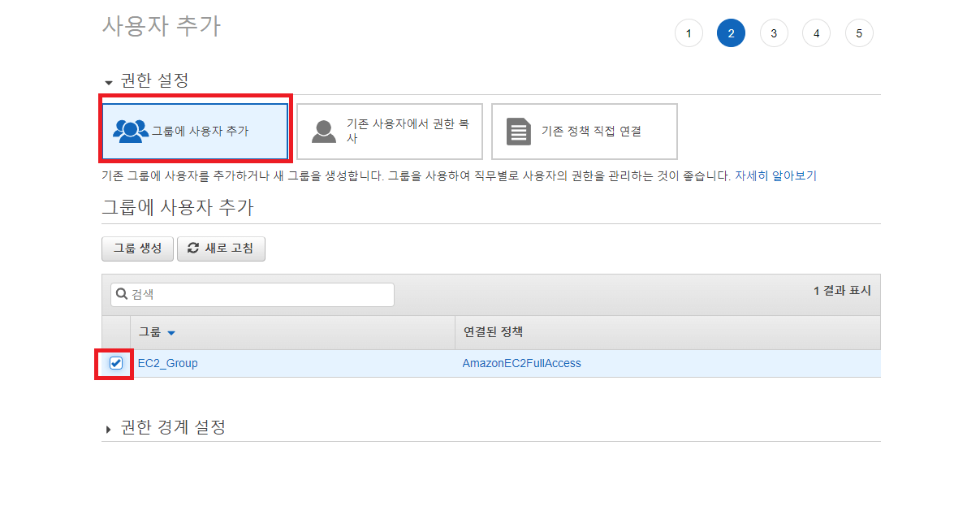
Task: Click the 검색 search field
Action: (x=253, y=295)
